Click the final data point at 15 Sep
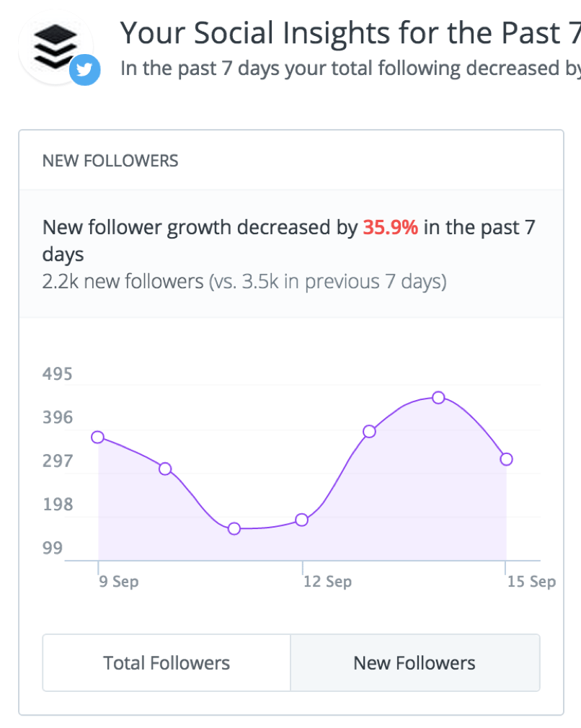This screenshot has height=728, width=581. [x=506, y=458]
